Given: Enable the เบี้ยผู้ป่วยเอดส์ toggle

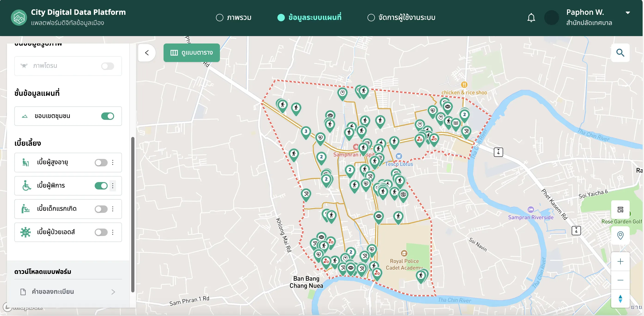Looking at the screenshot, I should tap(101, 232).
